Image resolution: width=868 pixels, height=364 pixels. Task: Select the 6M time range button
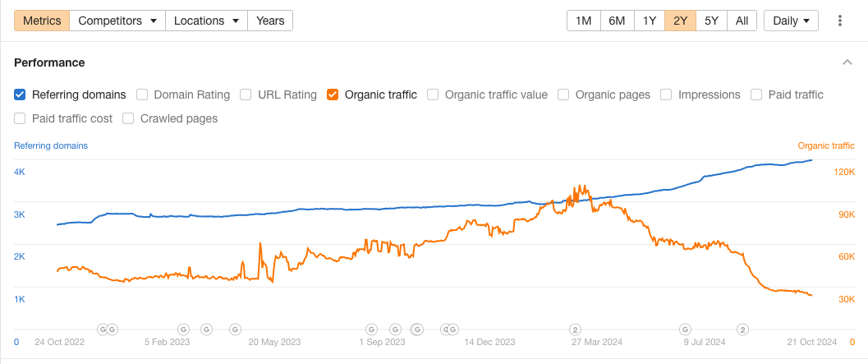pos(617,21)
